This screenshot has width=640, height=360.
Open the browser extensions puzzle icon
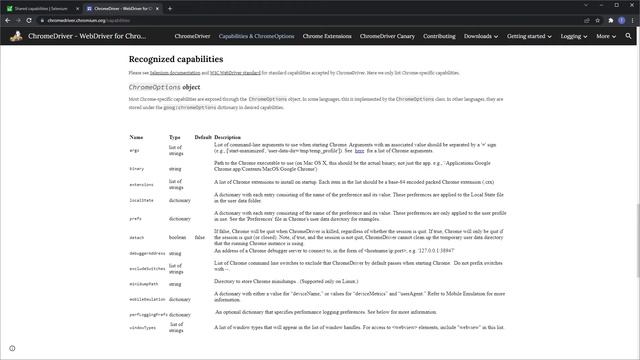[611, 20]
